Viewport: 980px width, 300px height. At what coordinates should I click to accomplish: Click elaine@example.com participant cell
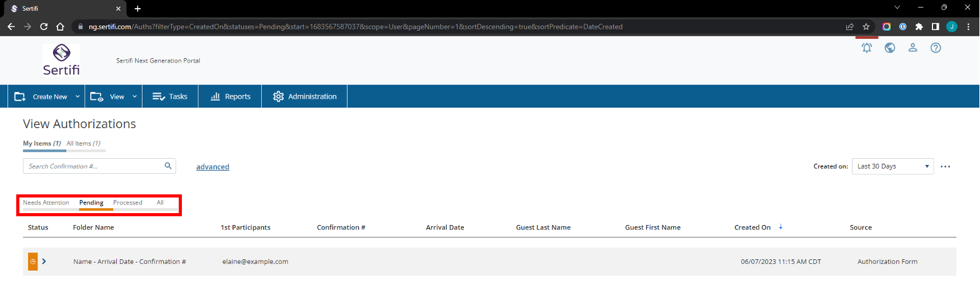(255, 261)
